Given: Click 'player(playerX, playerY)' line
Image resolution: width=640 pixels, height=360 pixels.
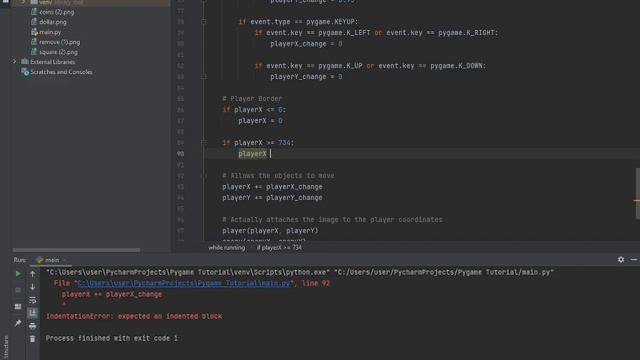Looking at the screenshot, I should click(270, 231).
